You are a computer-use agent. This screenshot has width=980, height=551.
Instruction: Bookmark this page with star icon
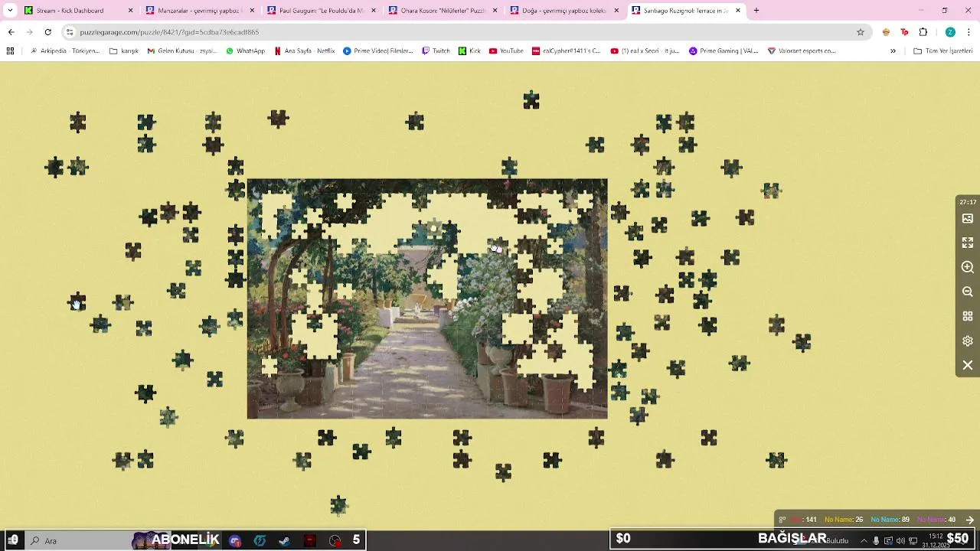[861, 32]
